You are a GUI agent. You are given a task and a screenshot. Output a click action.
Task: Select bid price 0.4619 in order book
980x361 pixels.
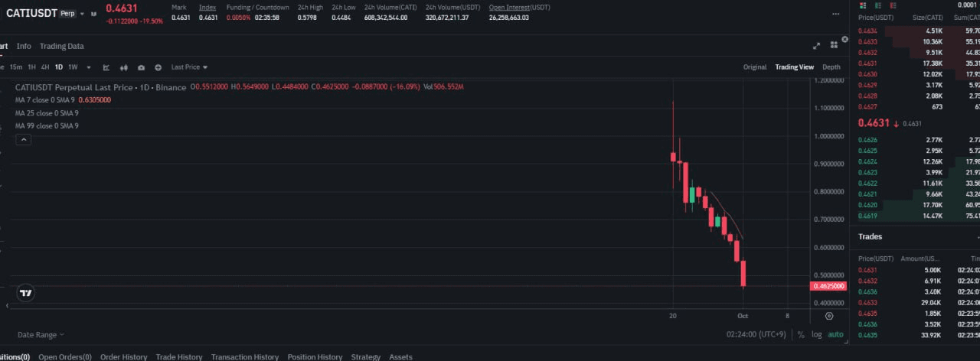[x=868, y=216]
